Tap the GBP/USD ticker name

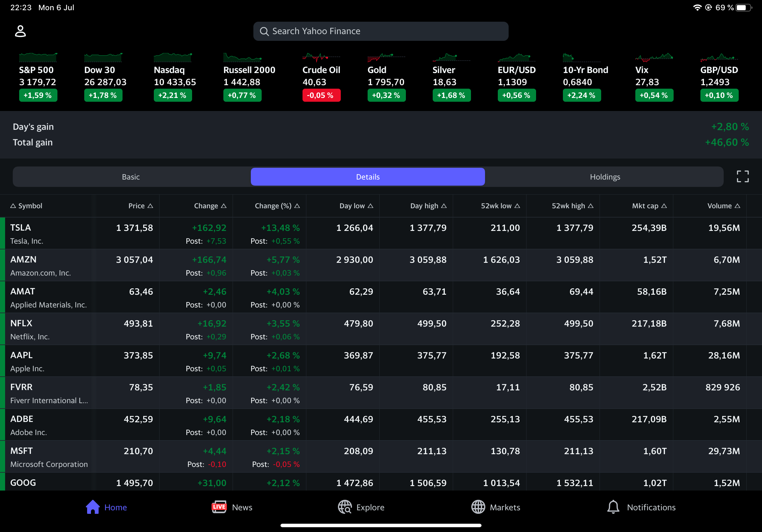[x=719, y=70]
